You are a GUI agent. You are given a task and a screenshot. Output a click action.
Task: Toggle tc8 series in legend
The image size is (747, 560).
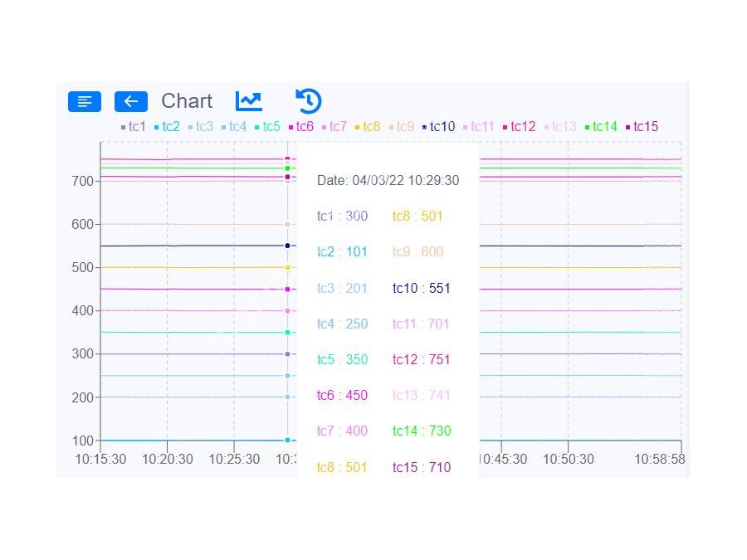368,127
